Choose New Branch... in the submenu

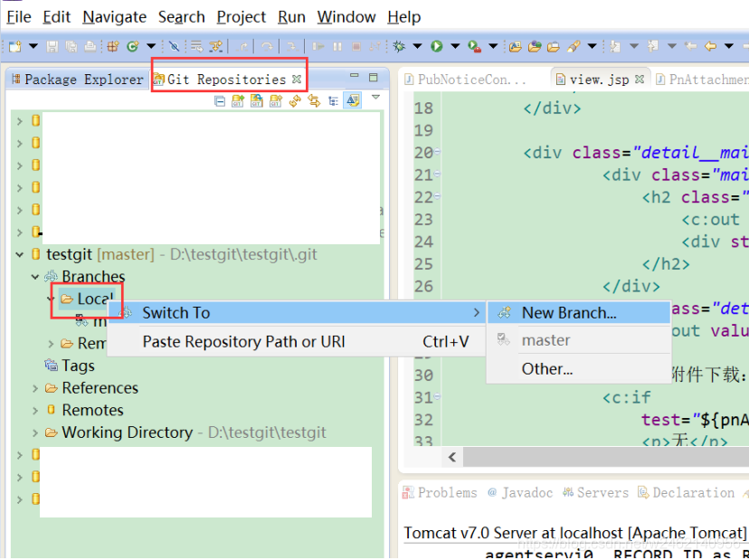[578, 313]
